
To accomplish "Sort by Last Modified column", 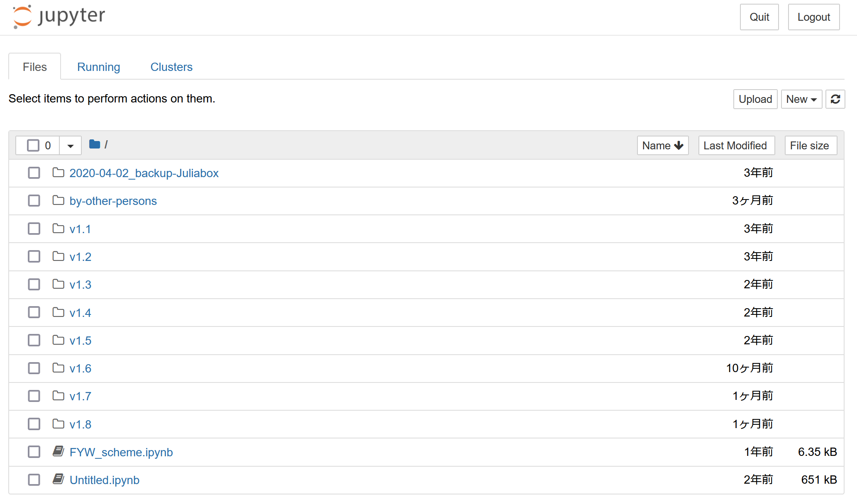I will click(x=736, y=146).
